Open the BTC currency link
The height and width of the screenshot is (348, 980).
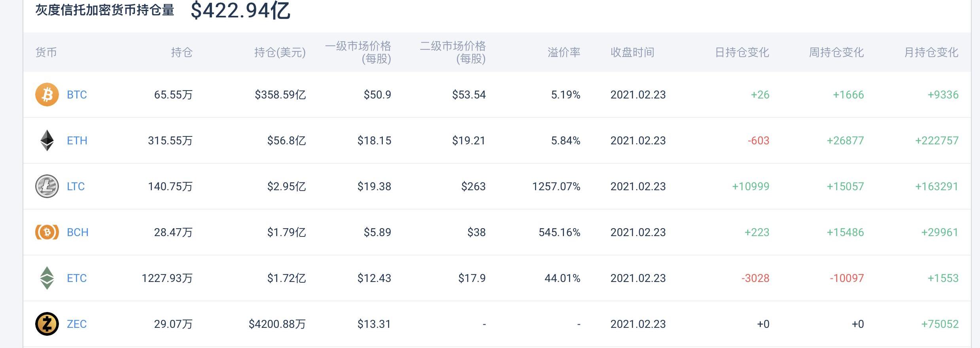[77, 95]
